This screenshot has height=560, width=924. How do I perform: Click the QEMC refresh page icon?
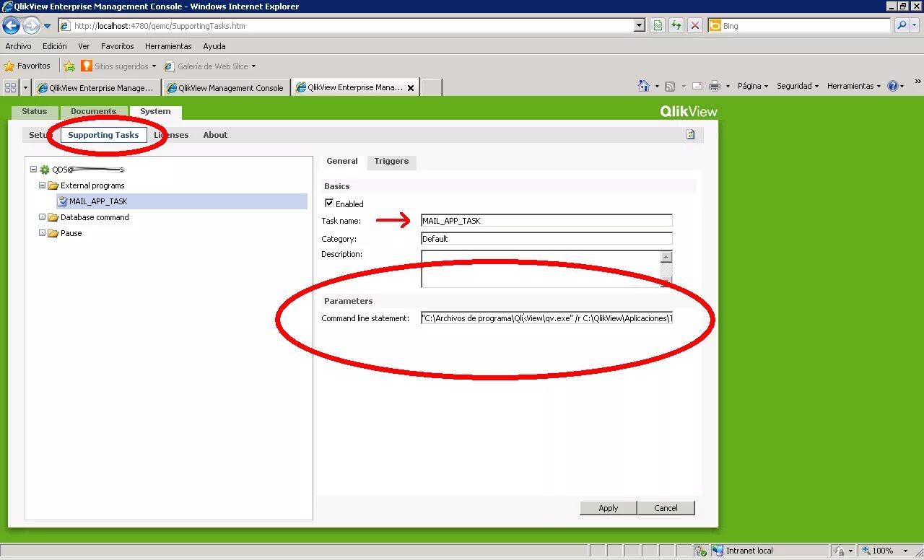(690, 134)
